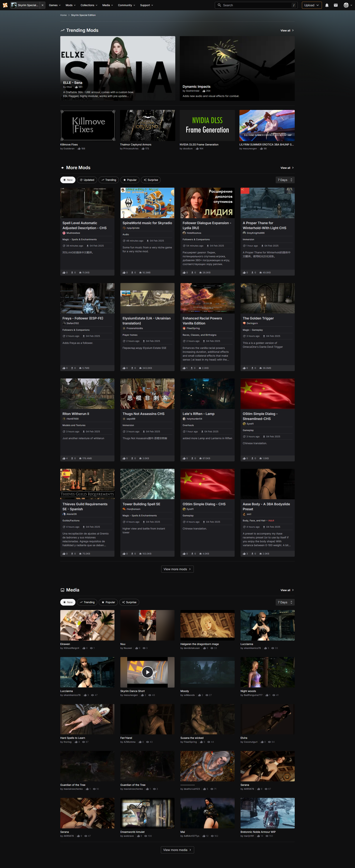The width and height of the screenshot is (355, 868).
Task: Open the Community menu
Action: click(x=126, y=5)
